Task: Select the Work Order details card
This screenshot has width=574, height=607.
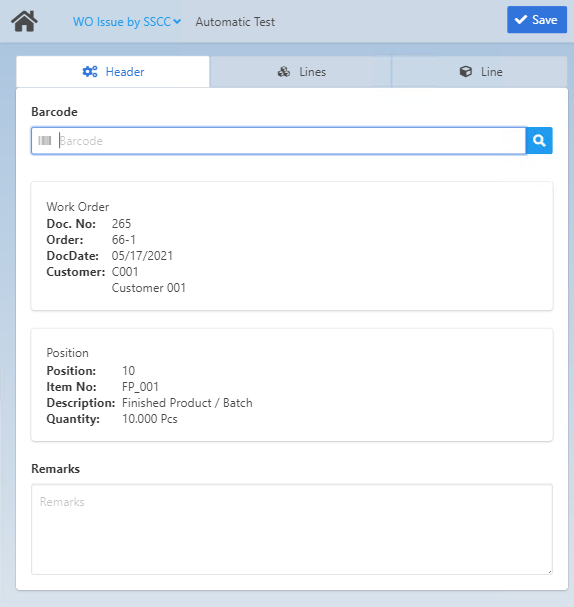Action: [x=292, y=246]
